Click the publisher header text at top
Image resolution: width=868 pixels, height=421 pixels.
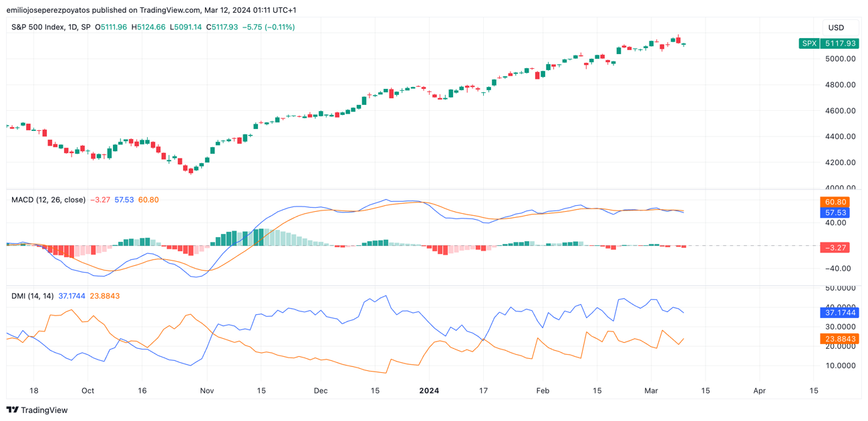click(x=151, y=10)
